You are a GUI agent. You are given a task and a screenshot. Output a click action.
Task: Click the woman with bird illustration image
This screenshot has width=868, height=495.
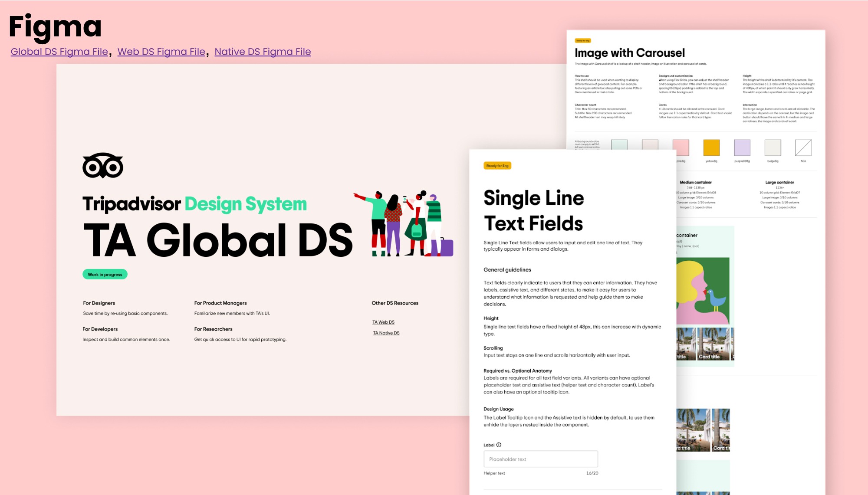click(702, 291)
